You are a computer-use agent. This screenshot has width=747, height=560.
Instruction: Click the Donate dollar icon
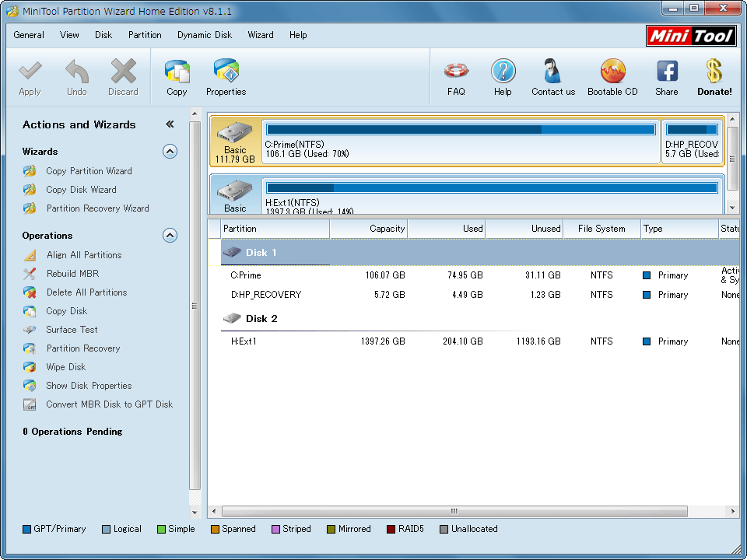pyautogui.click(x=714, y=71)
